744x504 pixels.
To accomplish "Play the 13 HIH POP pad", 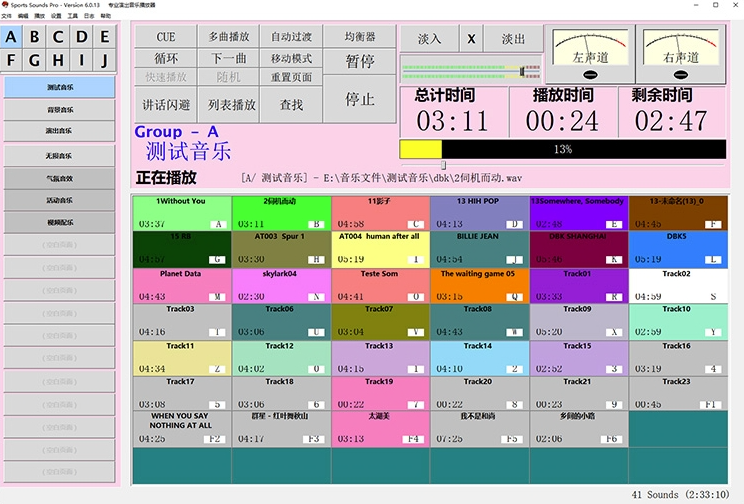I will 480,213.
